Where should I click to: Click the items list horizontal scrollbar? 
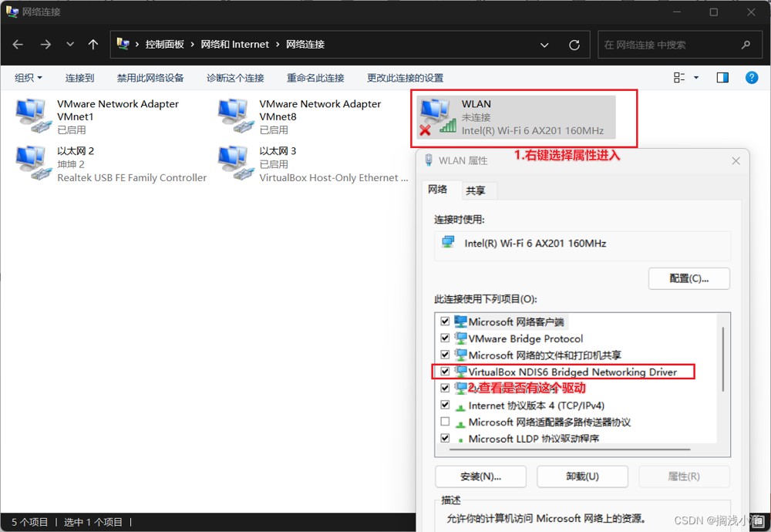click(570, 450)
